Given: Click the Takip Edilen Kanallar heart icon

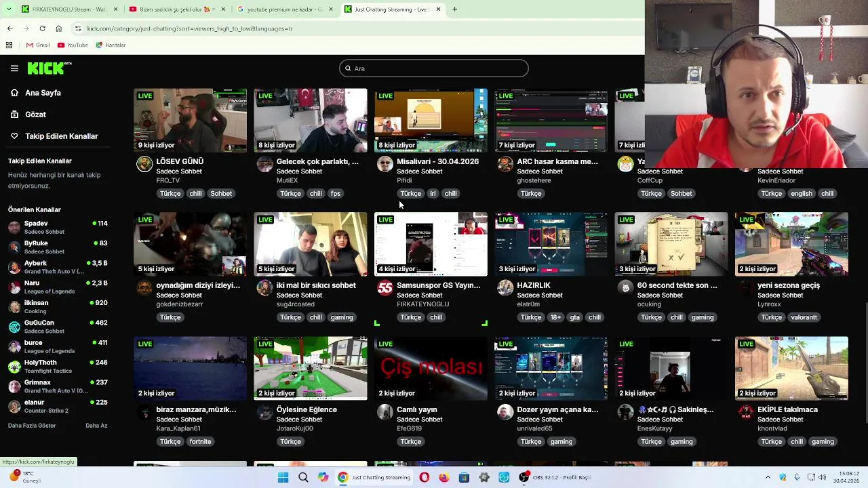Looking at the screenshot, I should (14, 136).
